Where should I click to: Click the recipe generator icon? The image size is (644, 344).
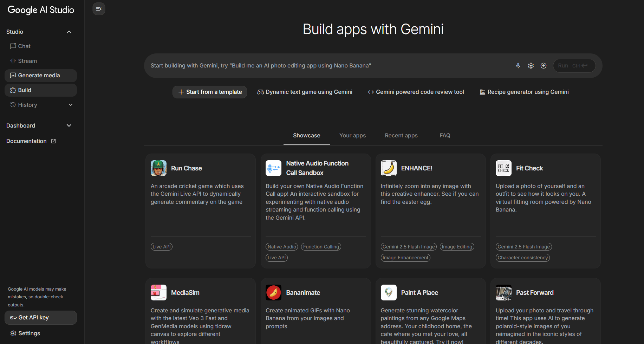483,92
